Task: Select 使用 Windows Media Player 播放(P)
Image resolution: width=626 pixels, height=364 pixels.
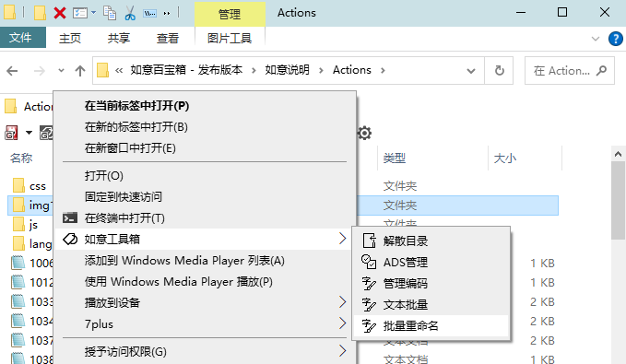Action: pyautogui.click(x=205, y=282)
